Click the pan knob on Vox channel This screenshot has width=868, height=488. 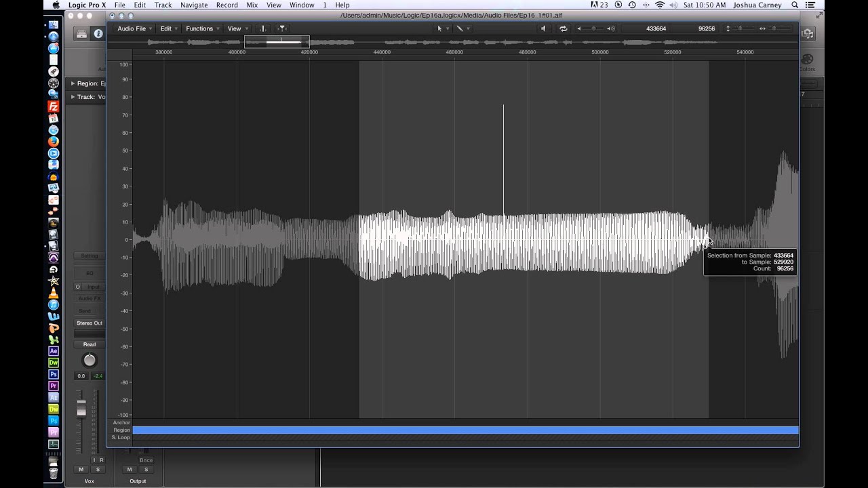[x=90, y=360]
